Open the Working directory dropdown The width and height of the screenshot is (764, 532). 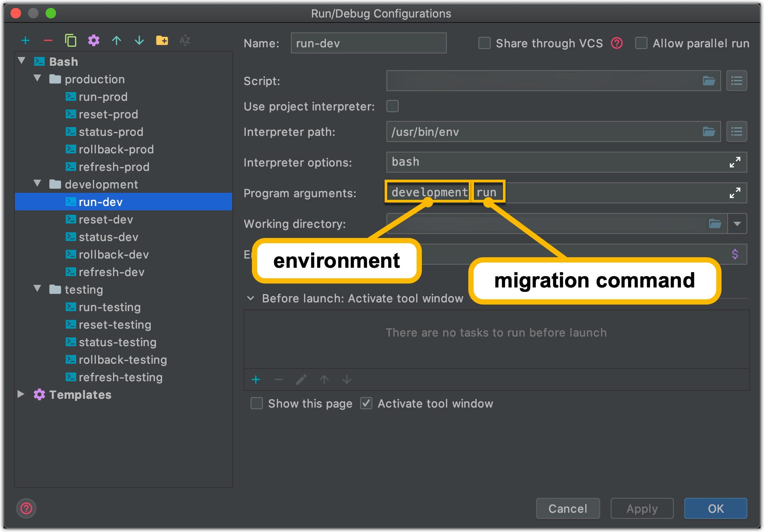738,223
